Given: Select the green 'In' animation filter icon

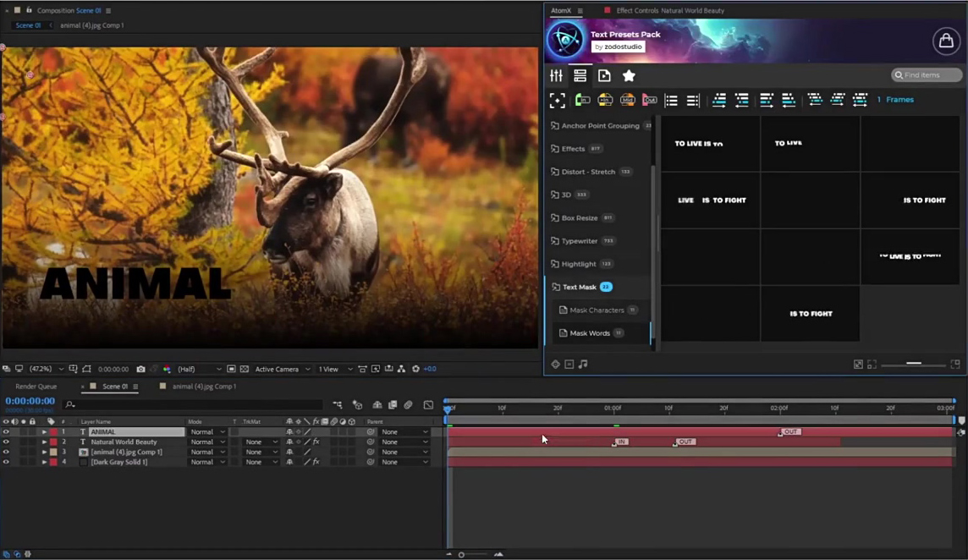Looking at the screenshot, I should click(x=583, y=100).
